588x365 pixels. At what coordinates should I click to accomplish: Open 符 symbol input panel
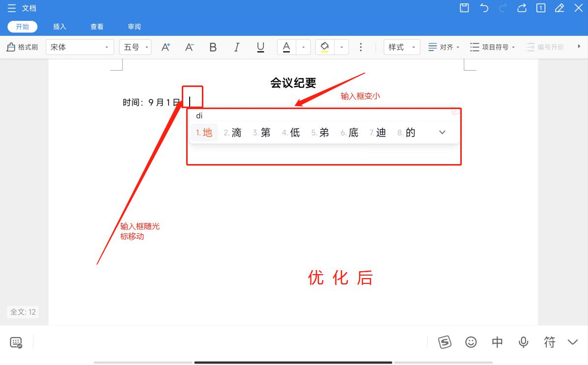[549, 342]
